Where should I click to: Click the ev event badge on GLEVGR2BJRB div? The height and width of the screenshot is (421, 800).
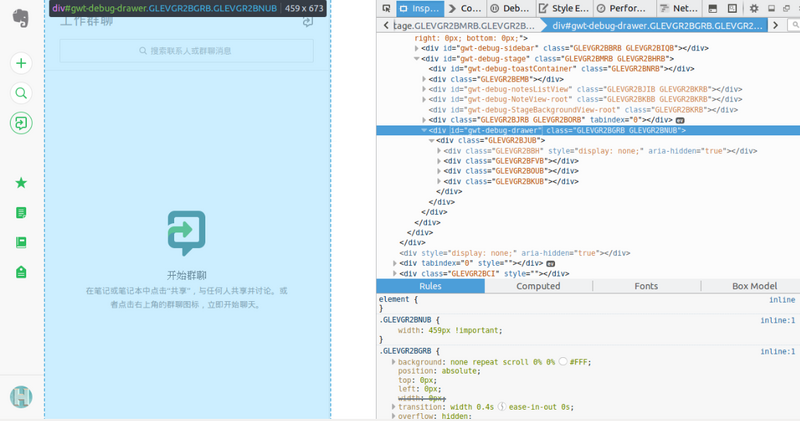click(x=680, y=120)
